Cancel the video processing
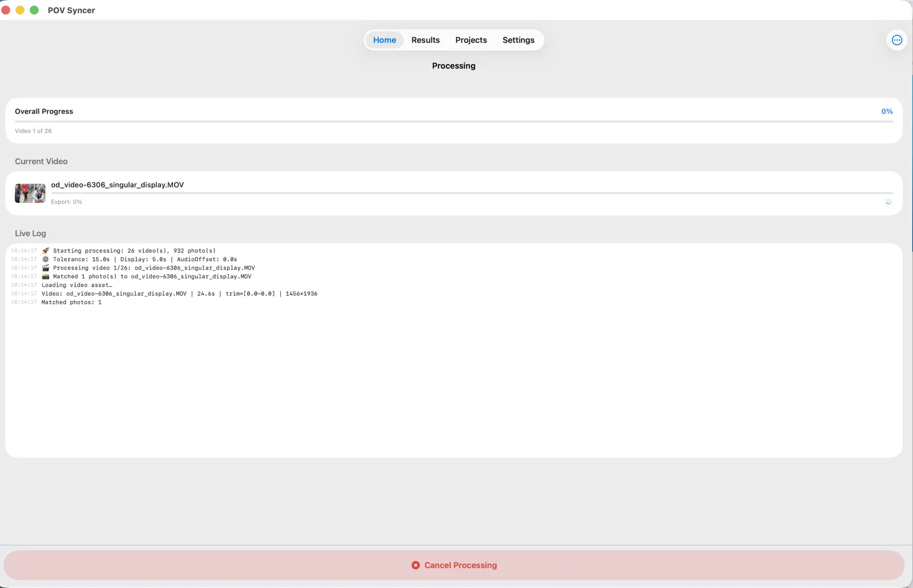The height and width of the screenshot is (588, 913). coord(454,565)
